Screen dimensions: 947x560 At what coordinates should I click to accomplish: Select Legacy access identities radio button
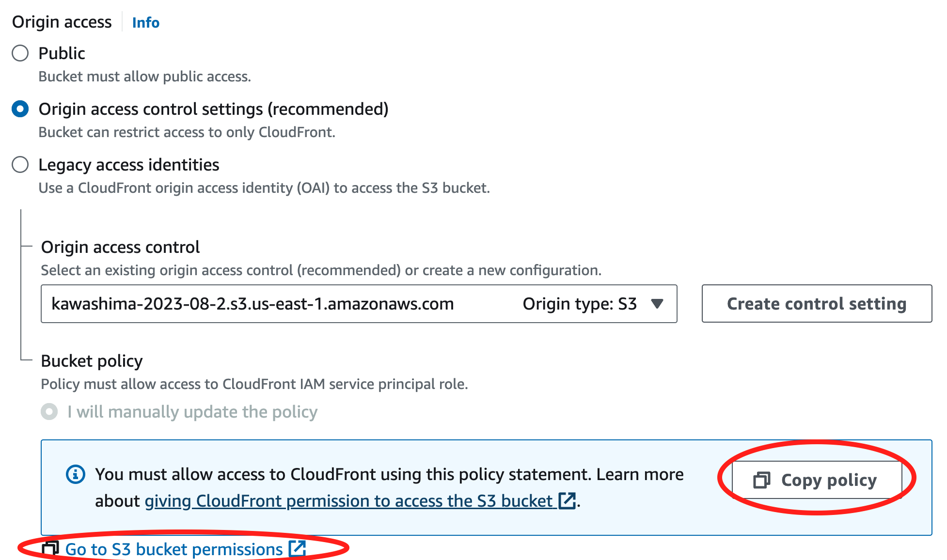20,165
